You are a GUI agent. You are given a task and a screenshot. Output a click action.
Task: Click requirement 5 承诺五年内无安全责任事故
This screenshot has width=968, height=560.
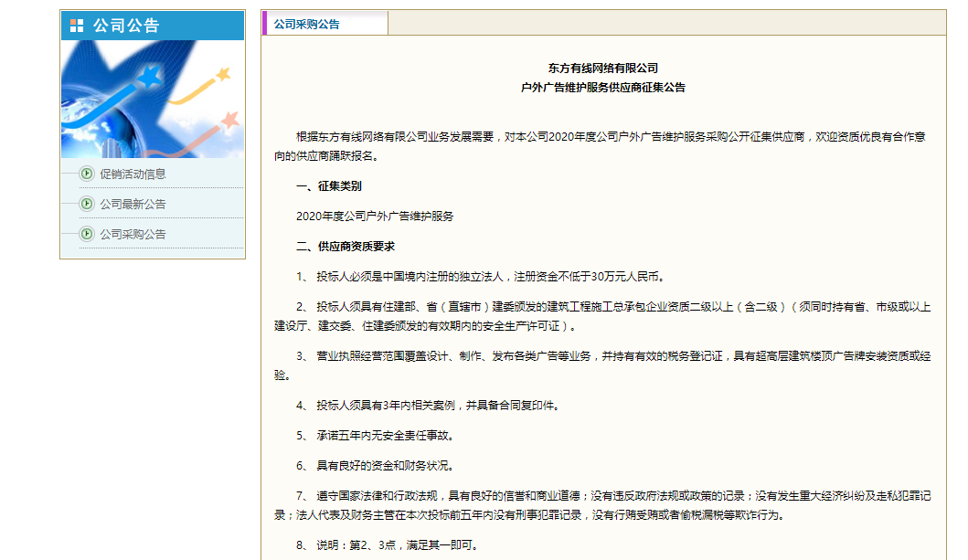pos(376,436)
